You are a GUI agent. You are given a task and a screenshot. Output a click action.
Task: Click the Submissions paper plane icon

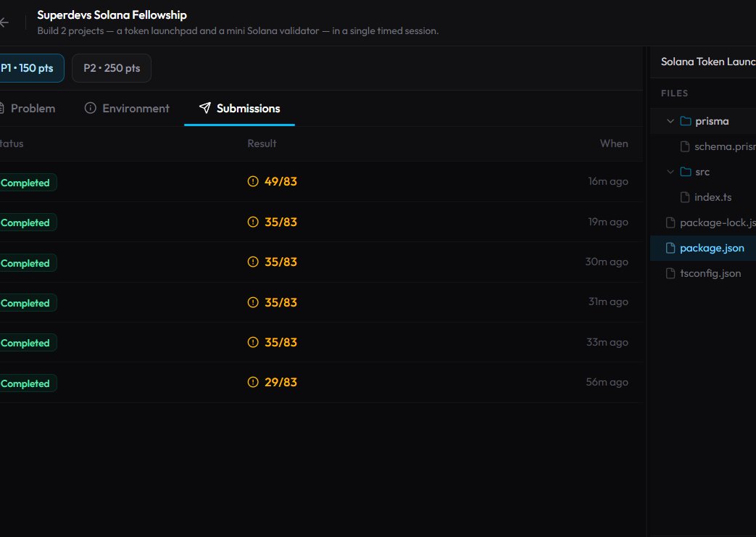205,108
